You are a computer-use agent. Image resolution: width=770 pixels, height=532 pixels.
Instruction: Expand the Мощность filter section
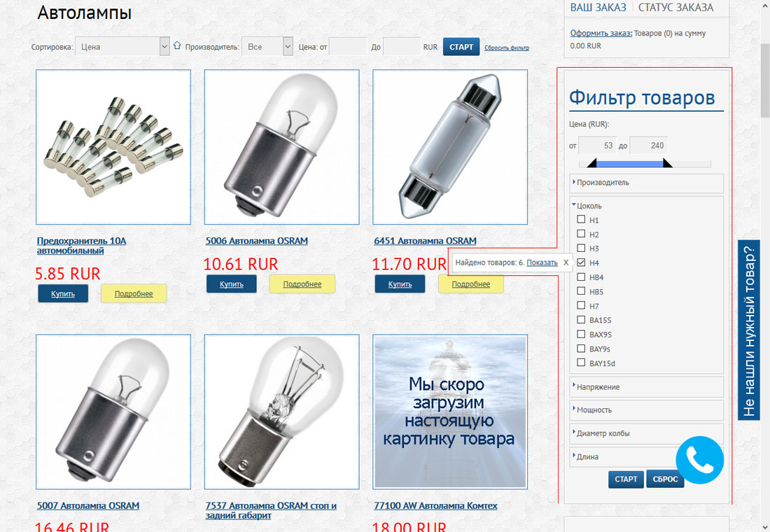click(646, 409)
